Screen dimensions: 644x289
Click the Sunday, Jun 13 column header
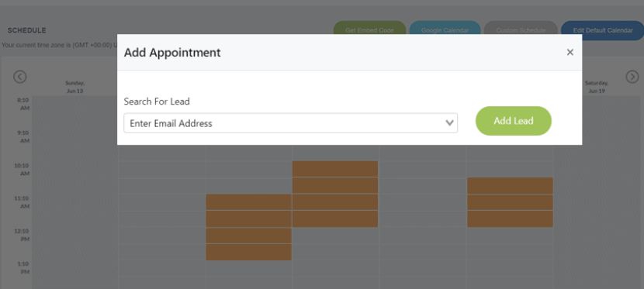74,87
